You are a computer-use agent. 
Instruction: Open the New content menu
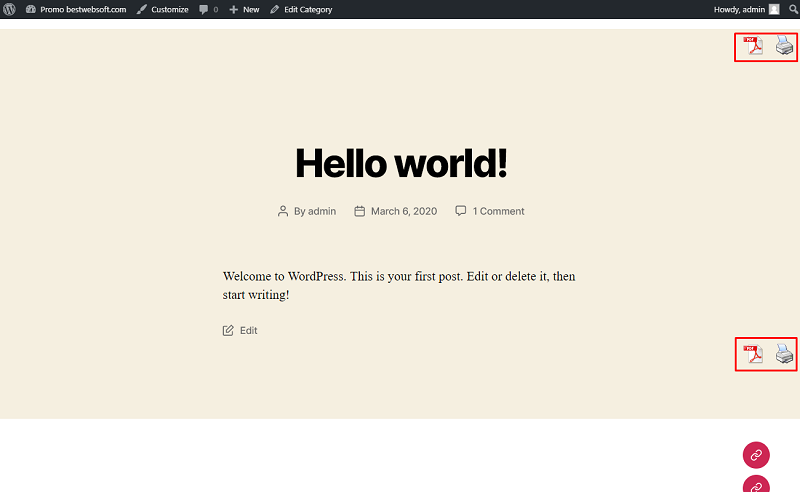[244, 9]
